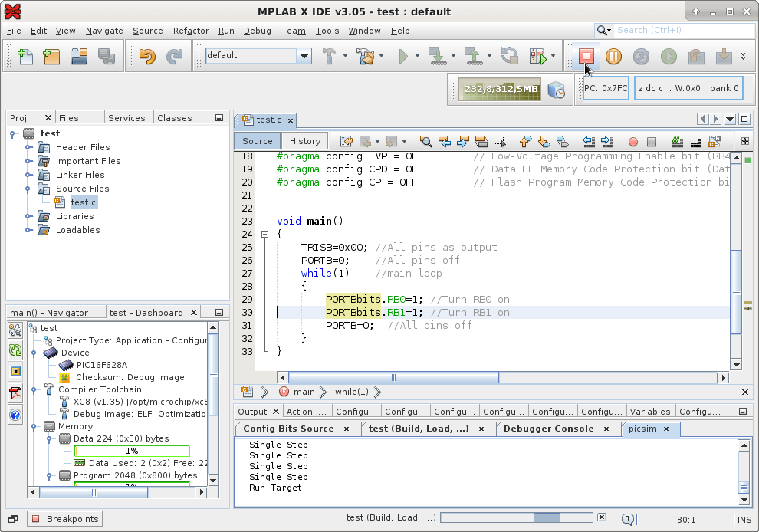Open the default configuration dropdown
The image size is (759, 532).
tap(304, 56)
